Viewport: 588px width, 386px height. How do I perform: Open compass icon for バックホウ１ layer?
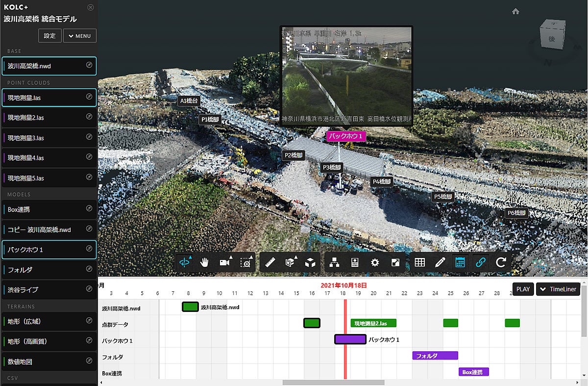pos(89,249)
